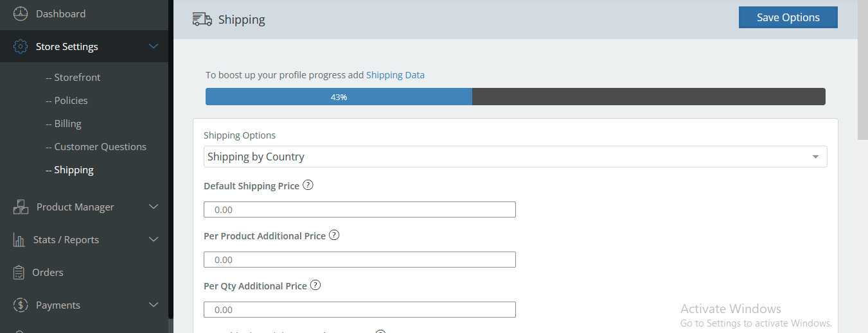Expand the Payments submenu chevron
The image size is (868, 333).
coord(154,305)
